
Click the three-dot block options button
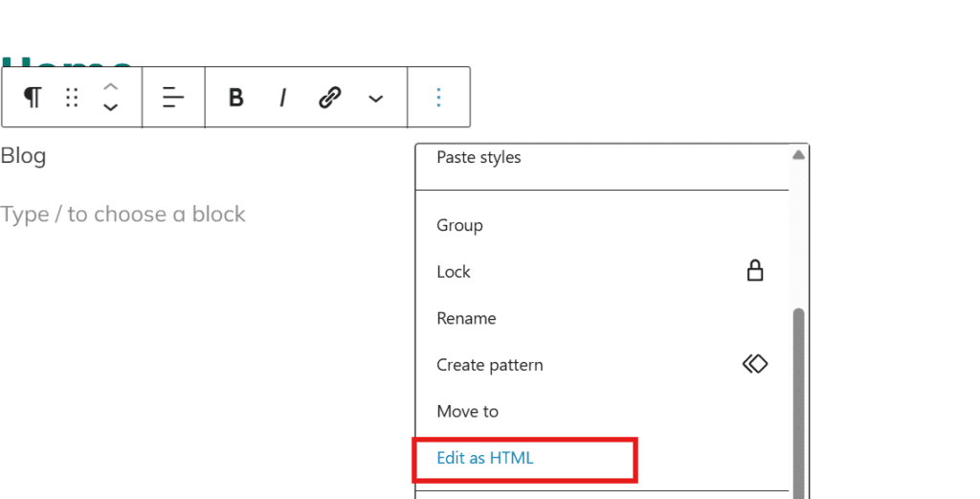click(438, 98)
